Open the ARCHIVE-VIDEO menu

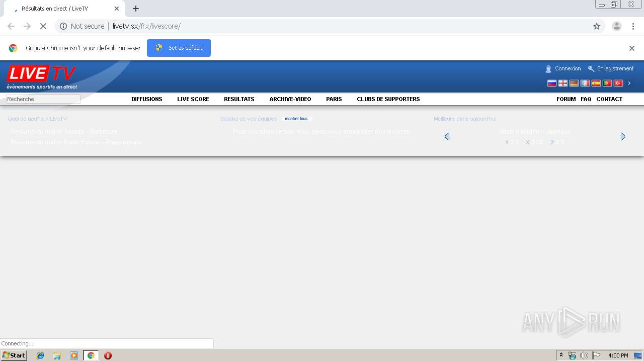[x=290, y=99]
